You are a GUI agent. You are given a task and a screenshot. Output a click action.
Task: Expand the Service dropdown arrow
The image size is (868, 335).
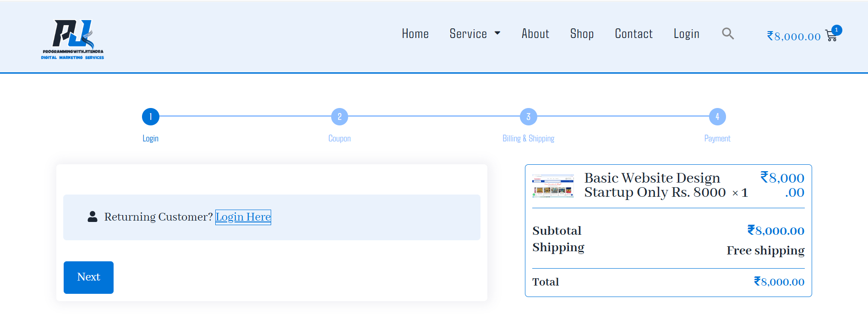point(497,33)
